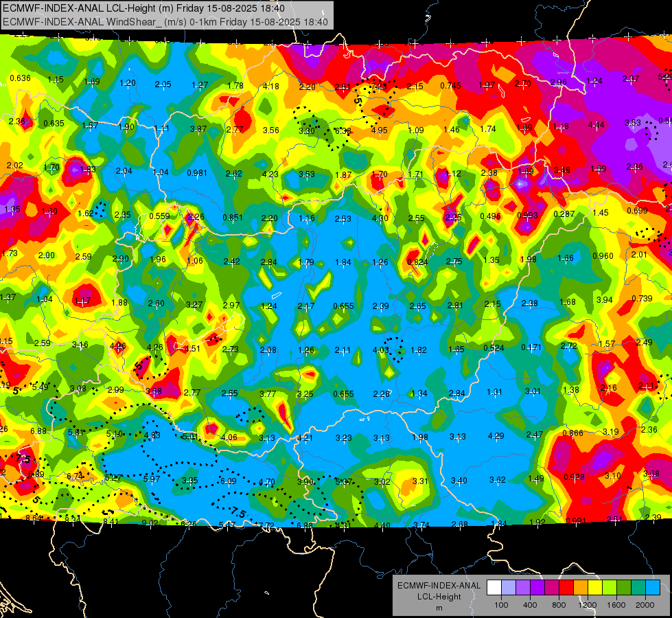Click the wind shear value 3.94

pyautogui.click(x=604, y=300)
